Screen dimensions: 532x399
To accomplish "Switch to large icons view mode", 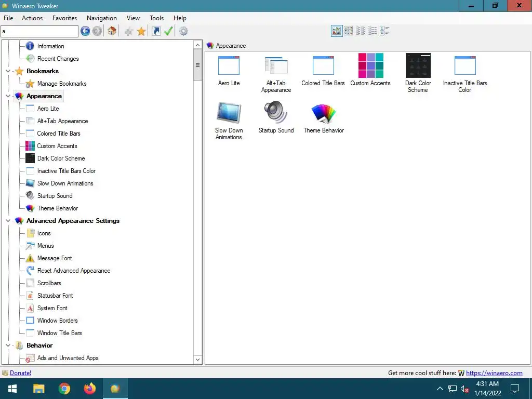I will click(x=337, y=31).
